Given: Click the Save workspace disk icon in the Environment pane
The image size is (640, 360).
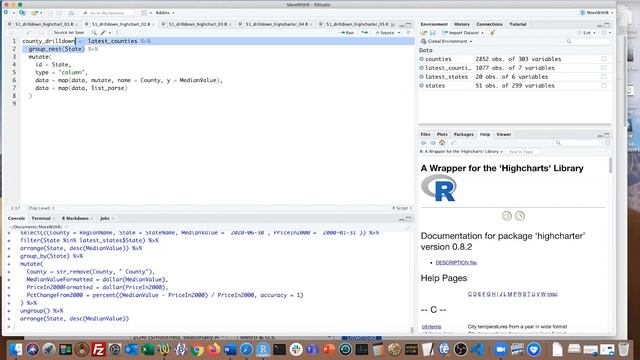Looking at the screenshot, I should (x=433, y=33).
